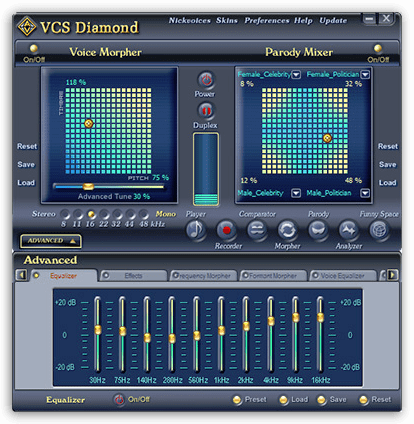
Task: Toggle Parody Mixer On/Off light
Action: 378,49
